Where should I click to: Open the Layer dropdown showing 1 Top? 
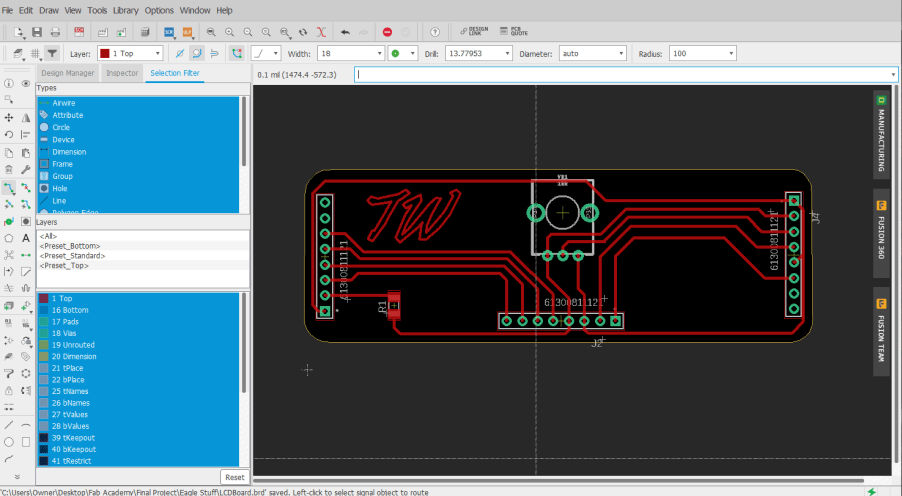coord(131,53)
